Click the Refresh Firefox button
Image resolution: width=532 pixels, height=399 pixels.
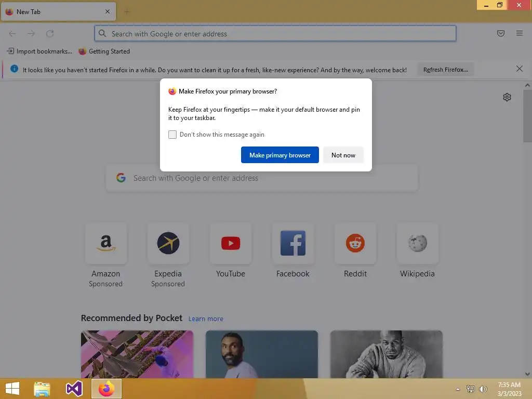[x=445, y=70]
